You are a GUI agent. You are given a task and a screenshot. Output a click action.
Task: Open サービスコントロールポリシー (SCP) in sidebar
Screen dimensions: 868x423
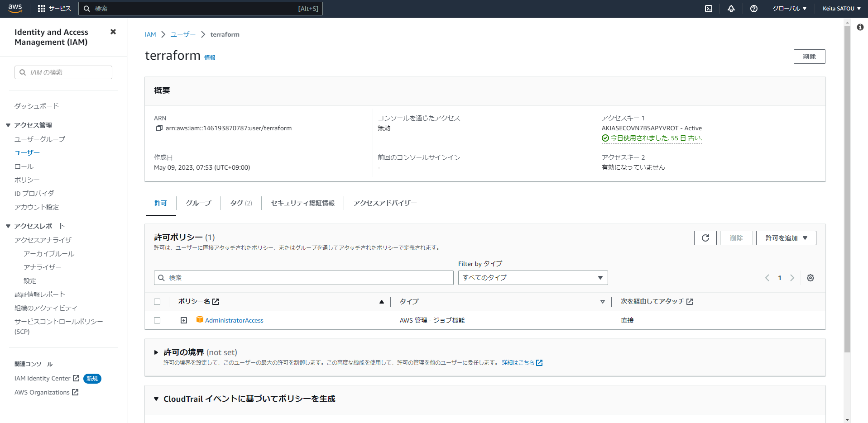click(x=59, y=327)
